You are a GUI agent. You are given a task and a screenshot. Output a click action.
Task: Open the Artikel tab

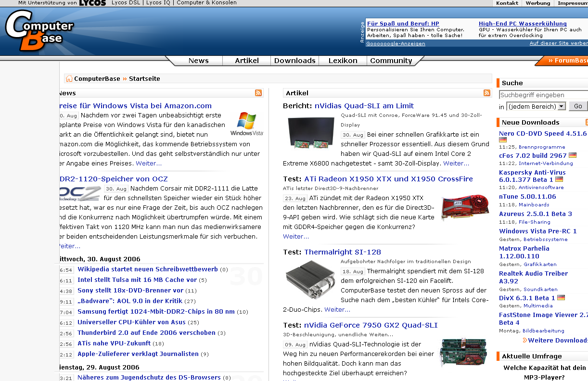[x=247, y=61]
